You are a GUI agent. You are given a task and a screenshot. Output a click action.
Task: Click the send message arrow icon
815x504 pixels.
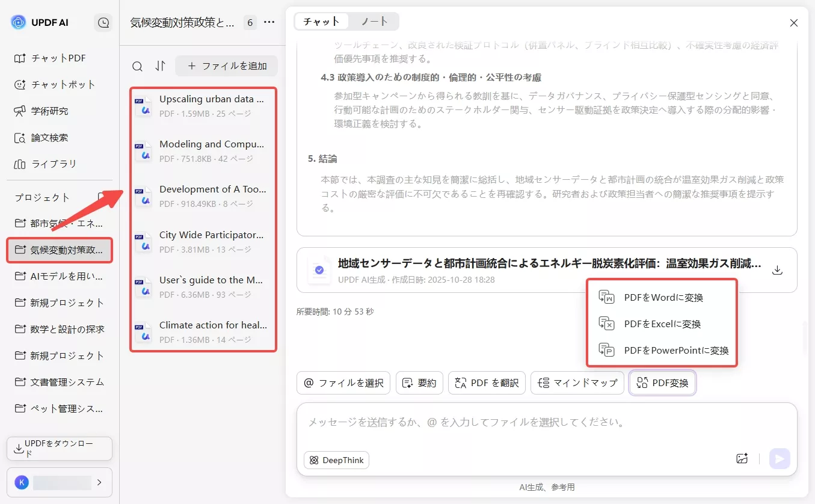(x=780, y=458)
